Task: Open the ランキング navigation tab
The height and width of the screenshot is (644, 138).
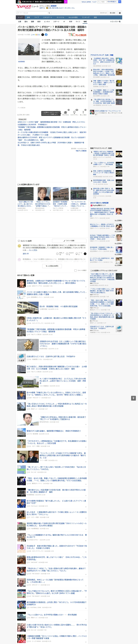Action: (86, 17)
